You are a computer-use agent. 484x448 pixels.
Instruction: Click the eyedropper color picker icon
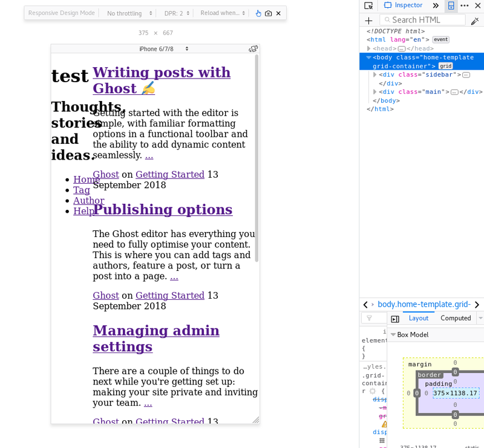[x=475, y=21]
